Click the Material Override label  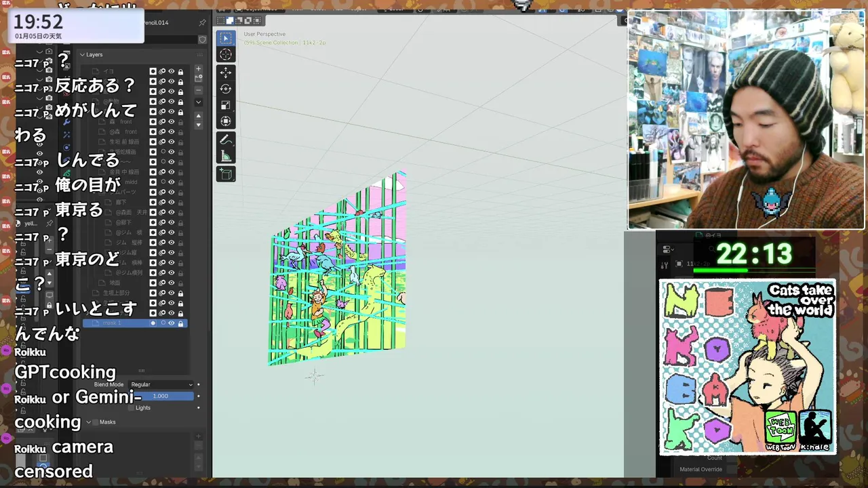pyautogui.click(x=701, y=469)
